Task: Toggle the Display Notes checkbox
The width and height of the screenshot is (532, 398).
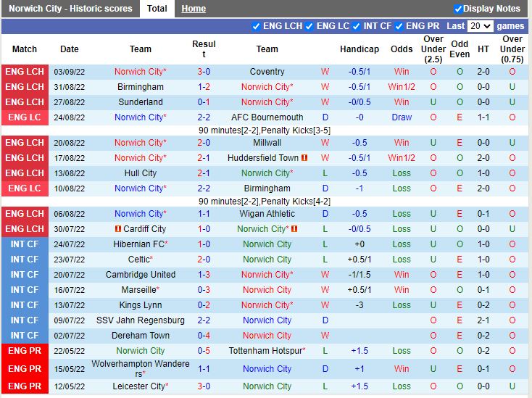Action: click(458, 9)
